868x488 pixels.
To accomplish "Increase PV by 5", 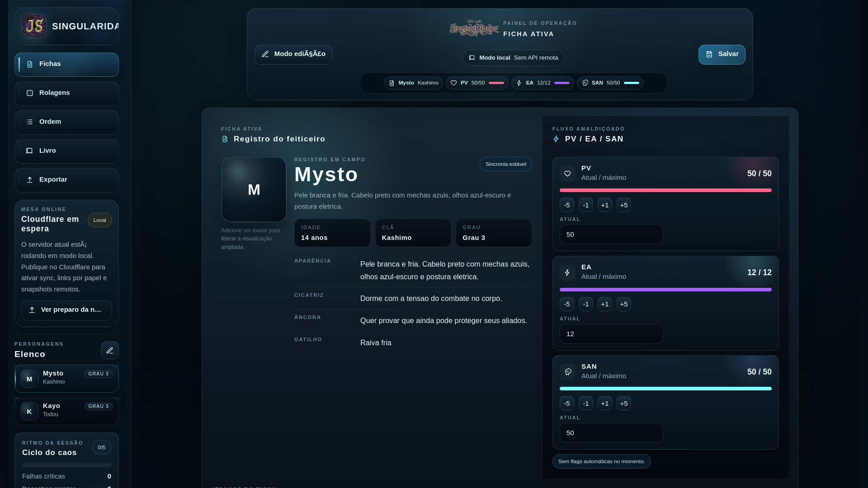I will pos(624,205).
